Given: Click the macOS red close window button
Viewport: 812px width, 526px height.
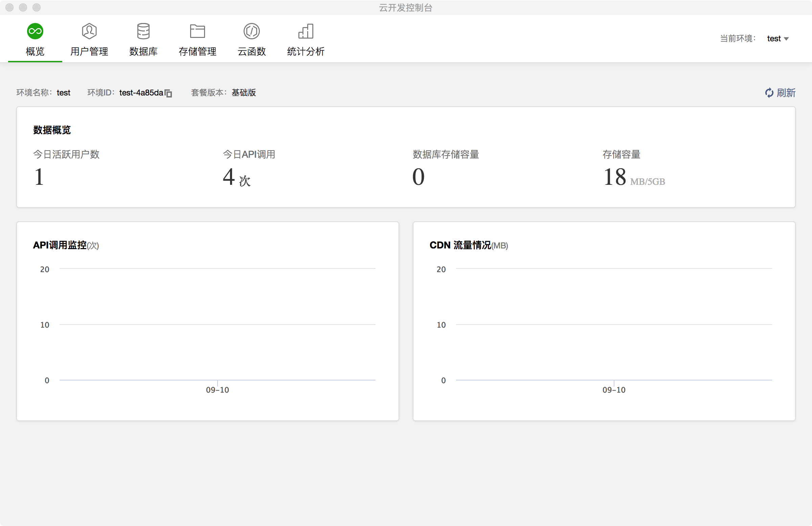Looking at the screenshot, I should point(9,7).
